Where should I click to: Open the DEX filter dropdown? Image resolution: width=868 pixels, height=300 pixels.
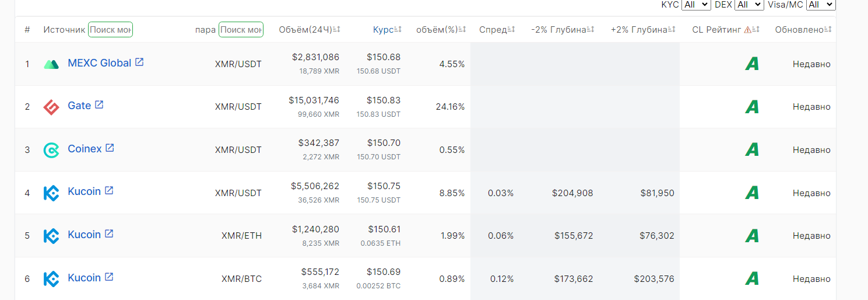[x=749, y=5]
